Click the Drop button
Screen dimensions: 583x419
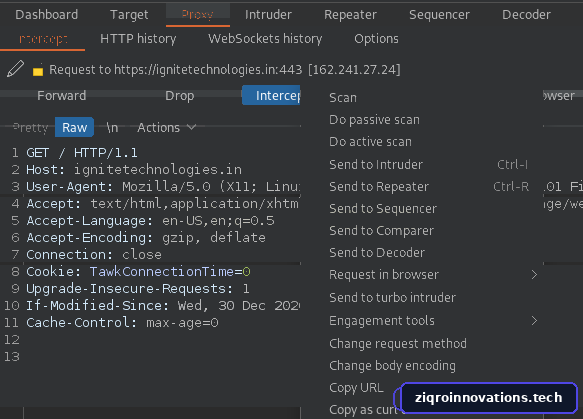[x=180, y=96]
